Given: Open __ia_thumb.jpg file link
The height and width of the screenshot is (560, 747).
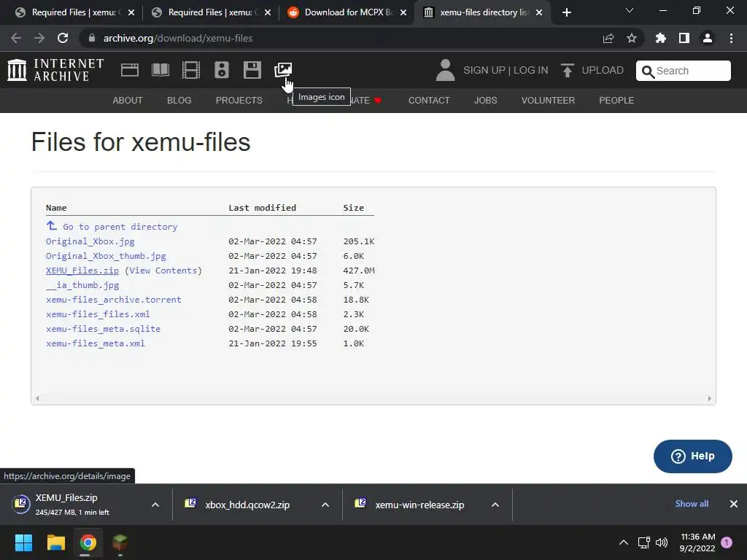Looking at the screenshot, I should pos(82,285).
